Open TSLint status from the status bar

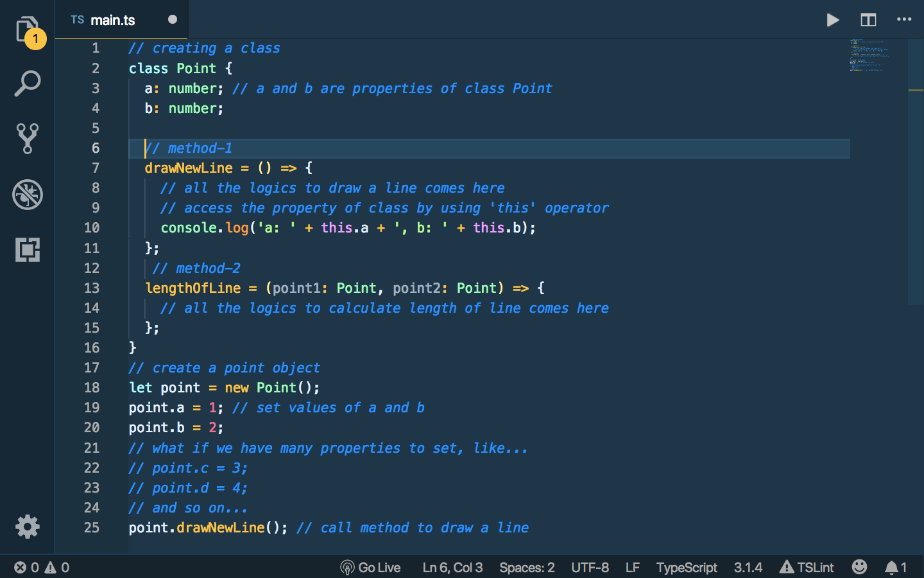coord(807,568)
